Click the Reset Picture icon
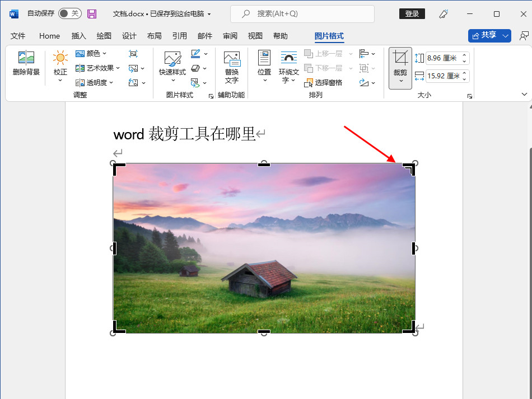This screenshot has height=399, width=532. [x=133, y=83]
